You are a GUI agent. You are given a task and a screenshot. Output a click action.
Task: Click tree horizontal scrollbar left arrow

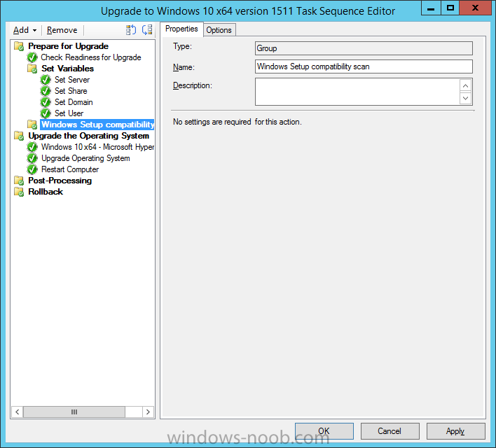(18, 412)
